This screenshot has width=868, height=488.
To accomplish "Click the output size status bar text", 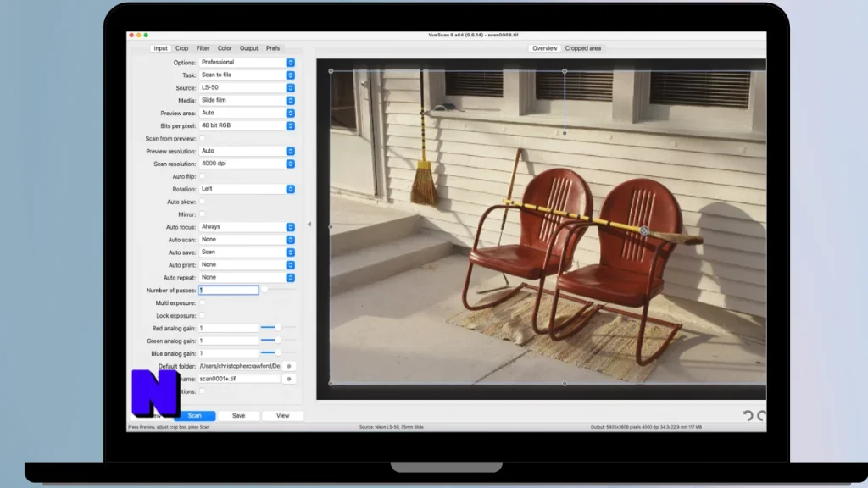I will [646, 427].
